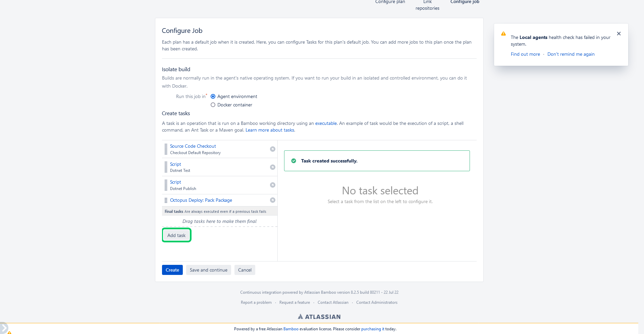The height and width of the screenshot is (334, 644).
Task: Select Agent environment radio option
Action: coord(213,96)
